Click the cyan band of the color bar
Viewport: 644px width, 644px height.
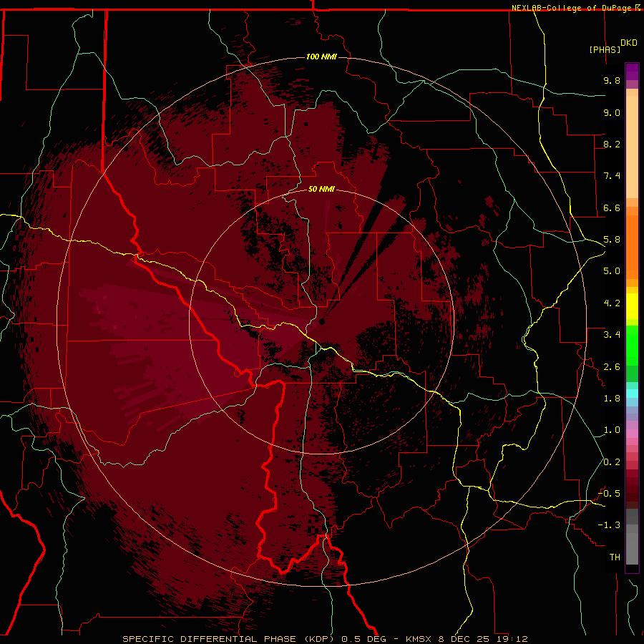pyautogui.click(x=632, y=393)
